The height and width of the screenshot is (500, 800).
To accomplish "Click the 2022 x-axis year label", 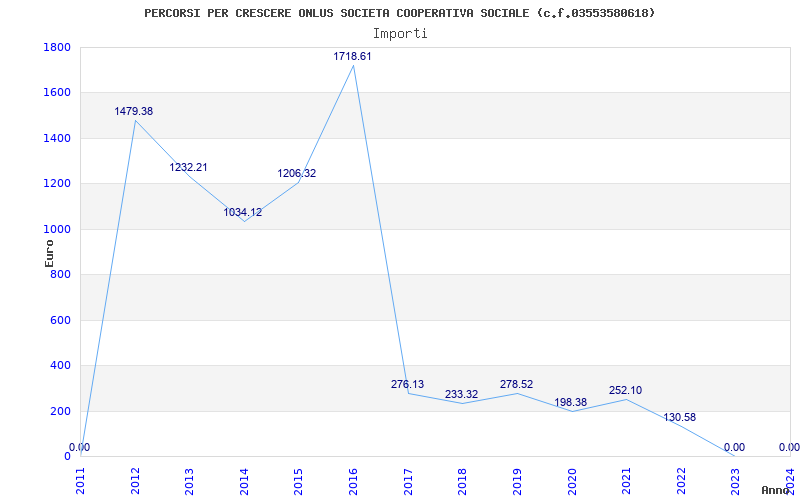I will [681, 481].
